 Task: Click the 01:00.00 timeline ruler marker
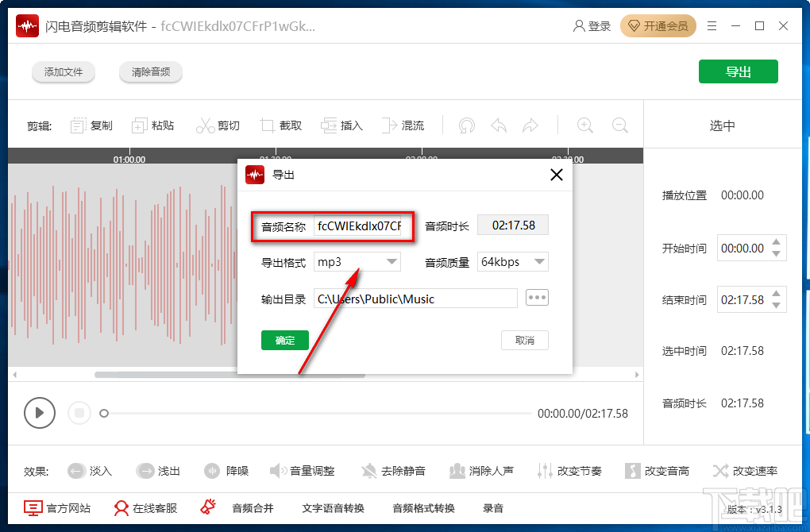point(129,160)
